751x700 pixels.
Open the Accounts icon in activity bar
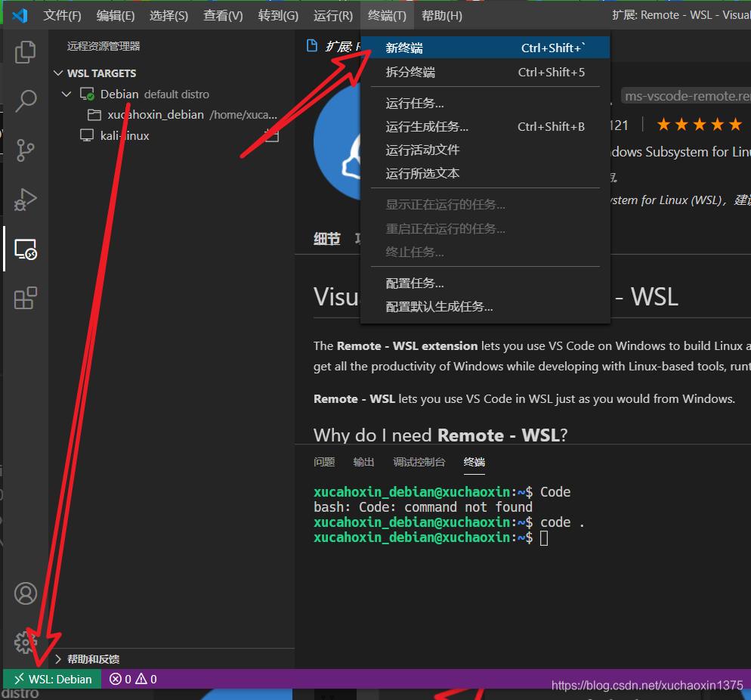tap(26, 593)
